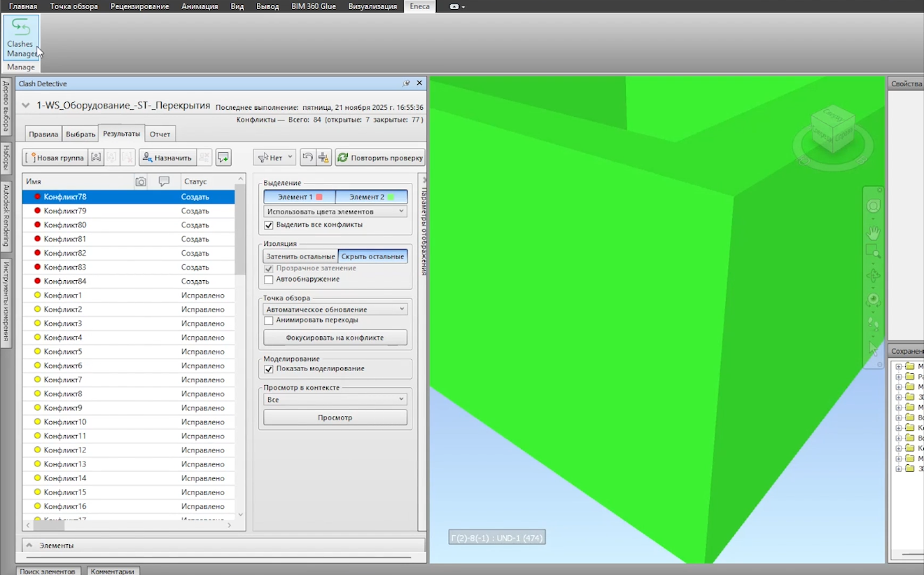This screenshot has width=924, height=575.
Task: Pin the Clash Detective panel
Action: tap(406, 83)
